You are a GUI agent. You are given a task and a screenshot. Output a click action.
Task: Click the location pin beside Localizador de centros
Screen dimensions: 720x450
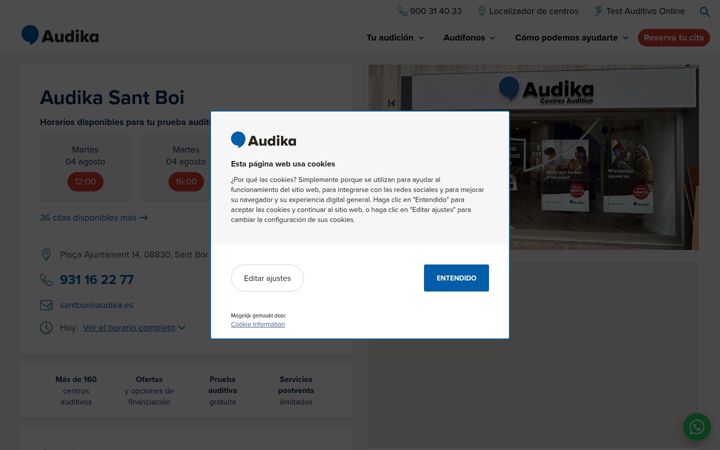click(481, 11)
